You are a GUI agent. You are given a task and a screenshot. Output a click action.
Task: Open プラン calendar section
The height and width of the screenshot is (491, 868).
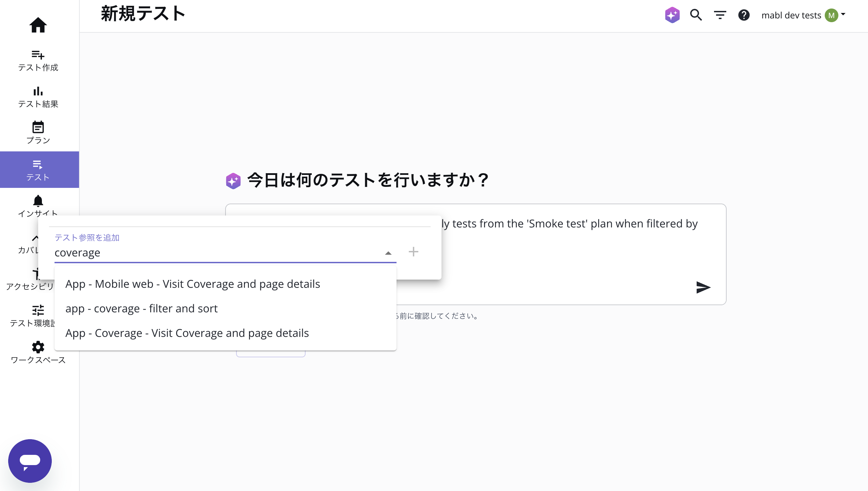click(x=38, y=133)
